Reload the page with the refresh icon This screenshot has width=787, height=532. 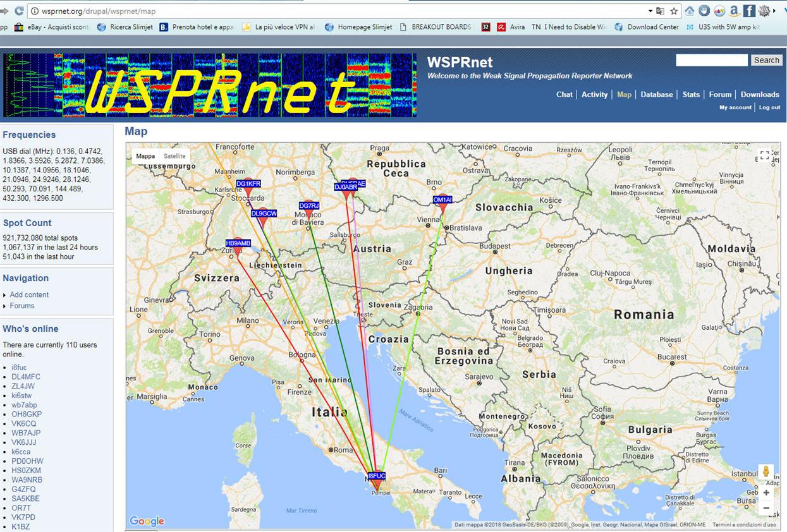coord(19,11)
